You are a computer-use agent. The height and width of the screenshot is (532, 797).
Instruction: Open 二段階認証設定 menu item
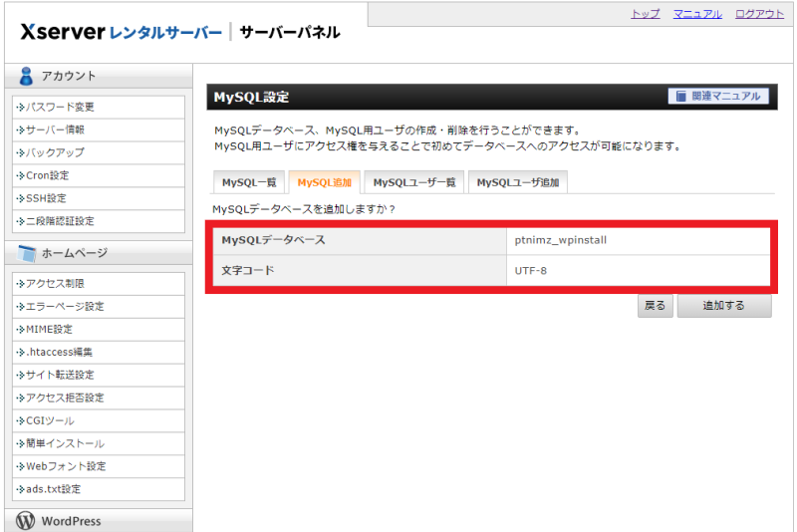99,221
